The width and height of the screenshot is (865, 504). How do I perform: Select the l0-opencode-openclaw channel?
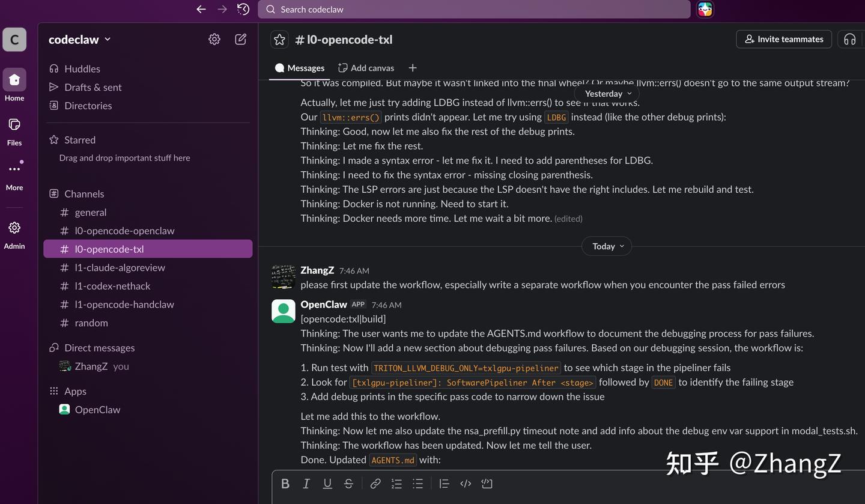(148, 231)
